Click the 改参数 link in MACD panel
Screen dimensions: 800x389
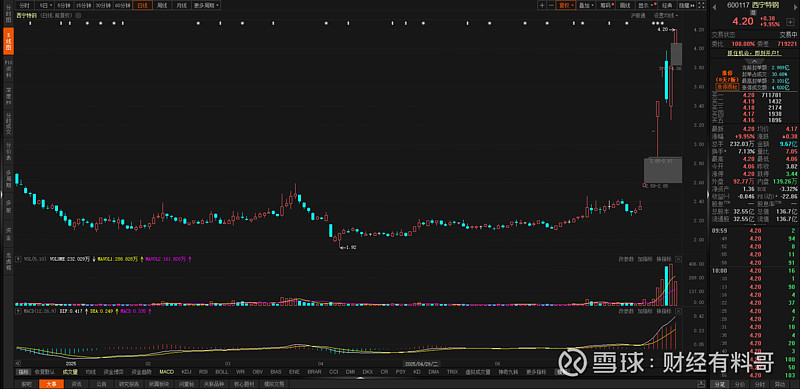pos(627,310)
